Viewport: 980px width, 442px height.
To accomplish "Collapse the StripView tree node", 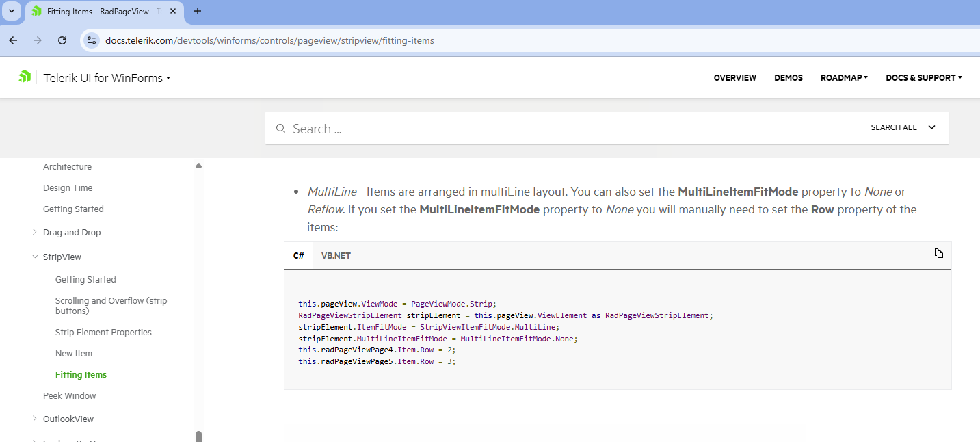I will coord(35,257).
